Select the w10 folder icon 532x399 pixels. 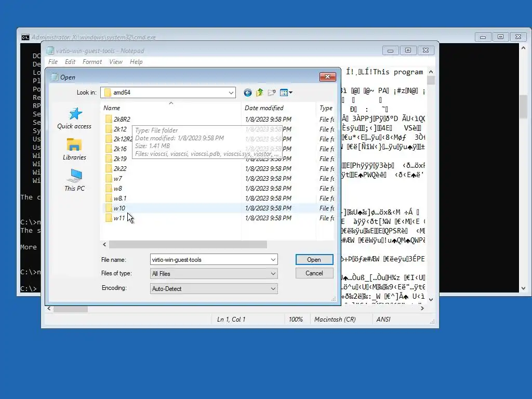[x=109, y=208]
